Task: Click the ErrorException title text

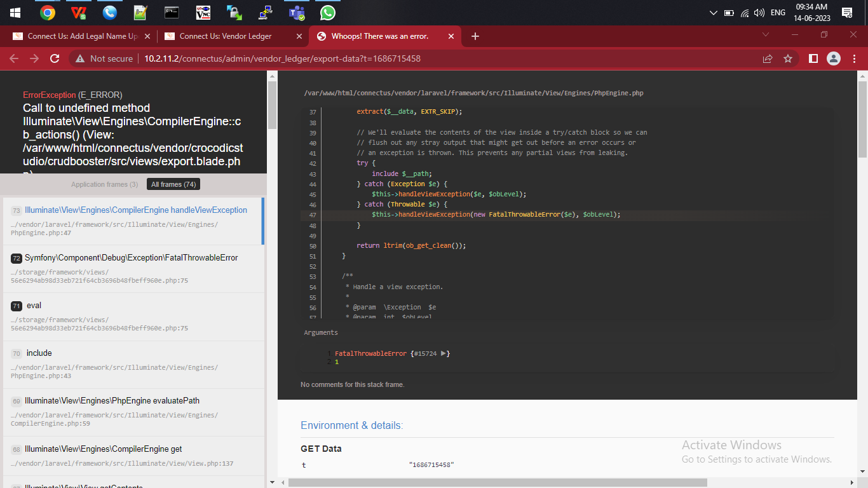Action: pos(49,95)
